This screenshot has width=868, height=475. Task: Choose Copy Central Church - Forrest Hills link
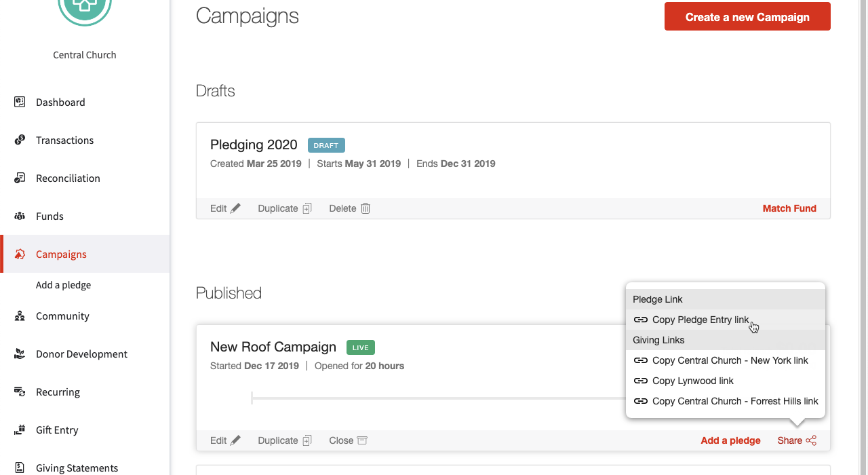tap(735, 401)
